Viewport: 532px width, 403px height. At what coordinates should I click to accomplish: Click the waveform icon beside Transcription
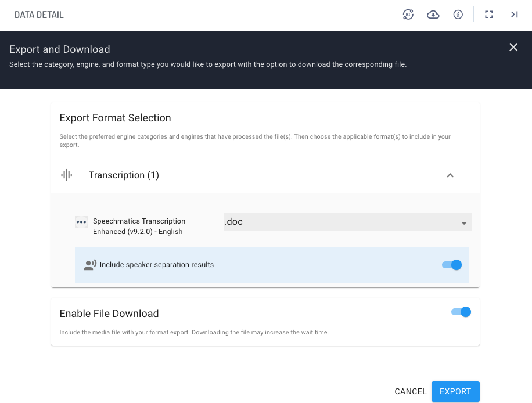[67, 175]
